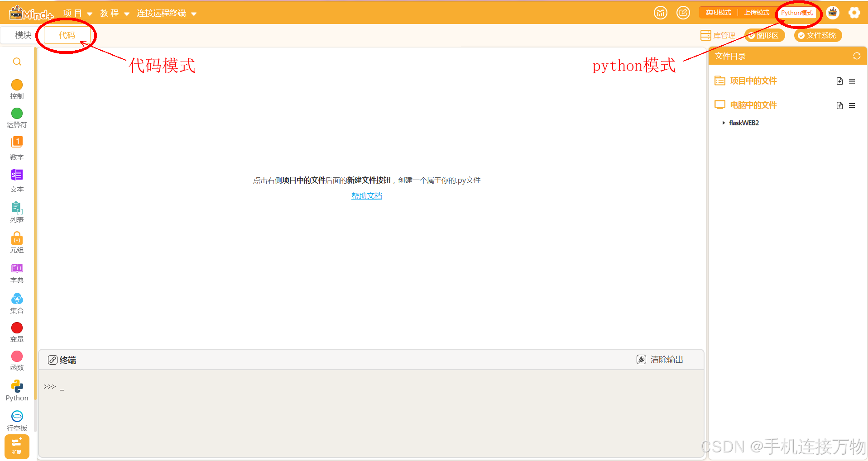The width and height of the screenshot is (868, 461).
Task: Click the robot avatar icon in top bar
Action: pos(832,13)
